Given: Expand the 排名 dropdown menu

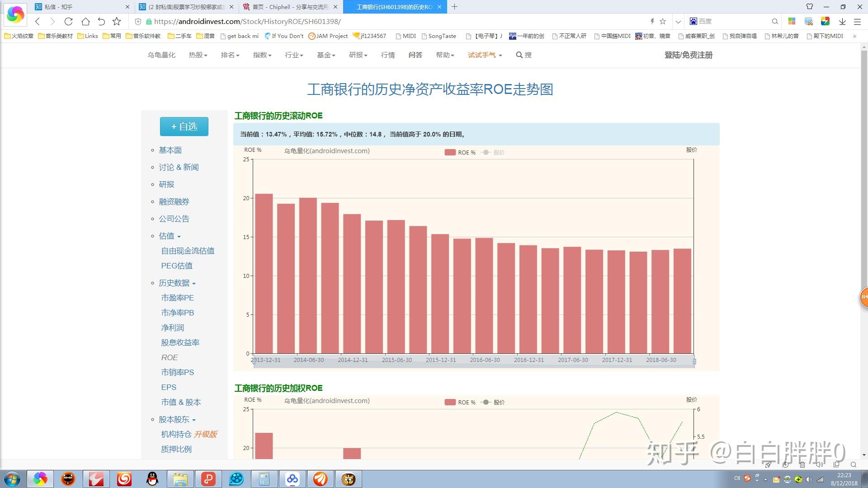Looking at the screenshot, I should (230, 55).
